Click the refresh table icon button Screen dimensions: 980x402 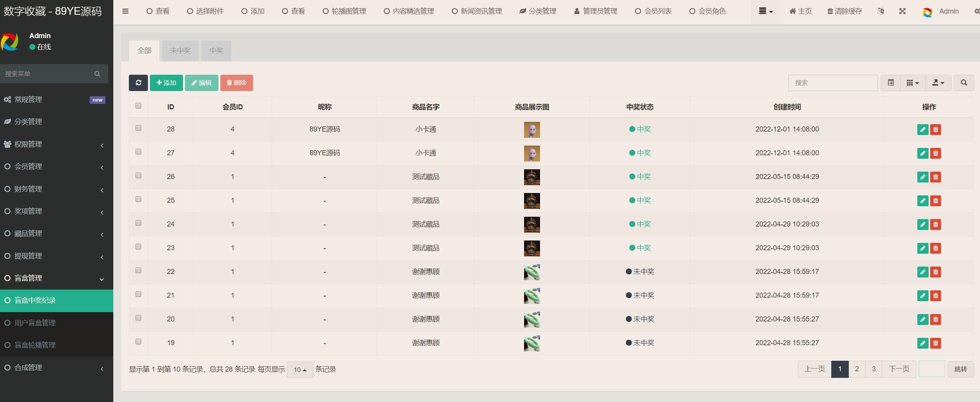pyautogui.click(x=138, y=83)
